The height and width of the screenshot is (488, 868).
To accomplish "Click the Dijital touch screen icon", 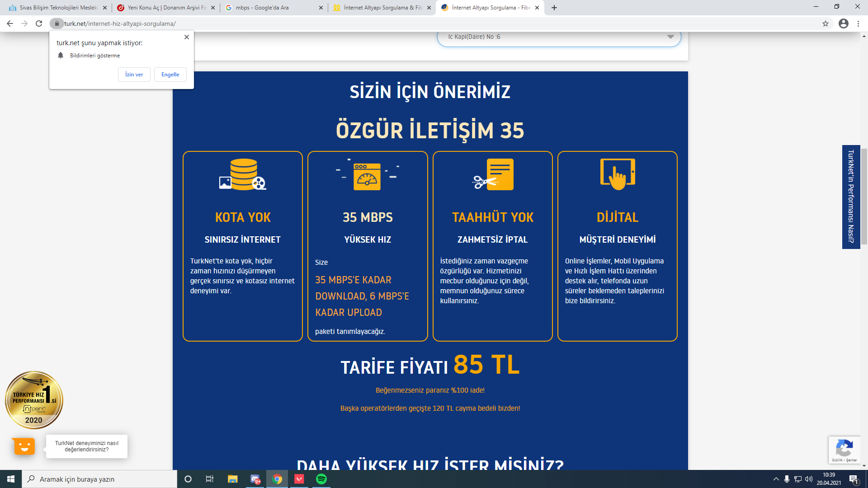I will pyautogui.click(x=618, y=174).
